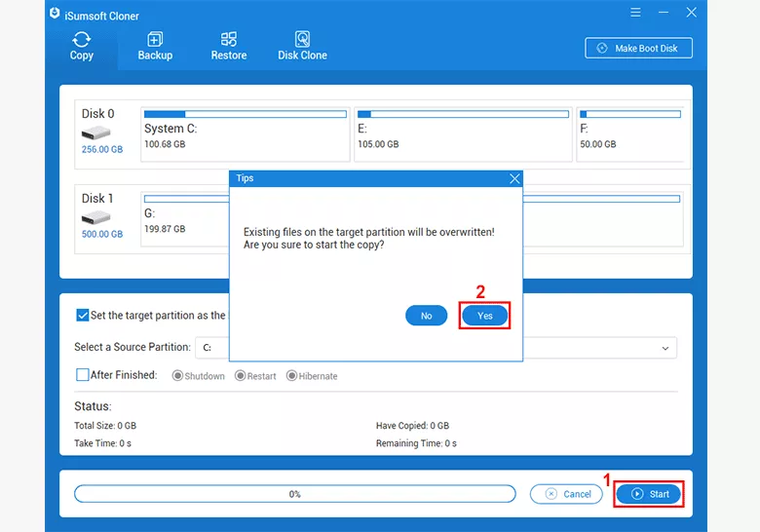Click the Disk 1 drive icon
Screen dimensions: 760x532
(x=95, y=217)
